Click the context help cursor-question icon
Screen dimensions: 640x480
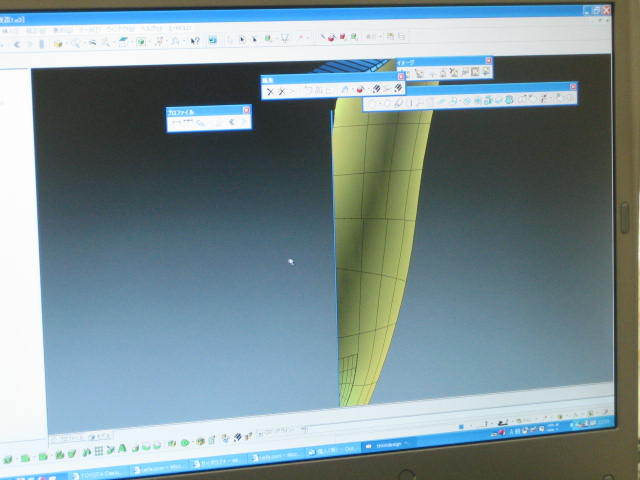(x=195, y=41)
